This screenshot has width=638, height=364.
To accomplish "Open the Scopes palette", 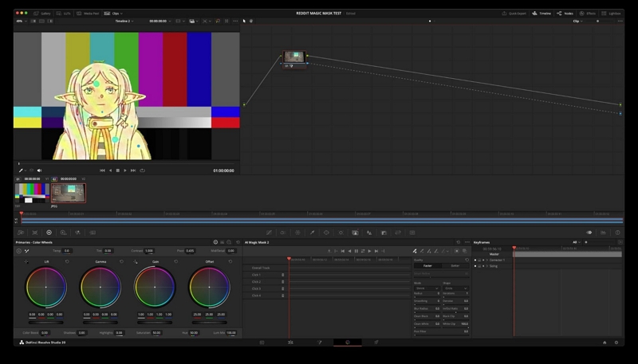I will point(604,233).
